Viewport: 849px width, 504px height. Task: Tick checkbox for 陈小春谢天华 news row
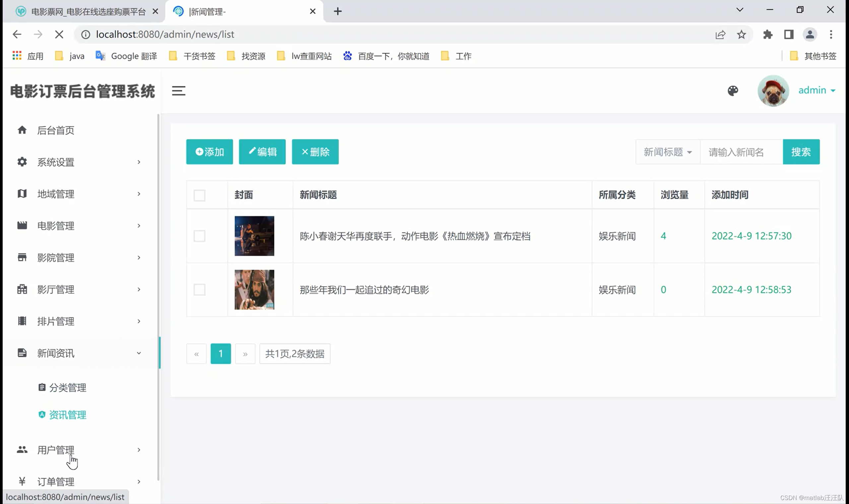point(199,236)
